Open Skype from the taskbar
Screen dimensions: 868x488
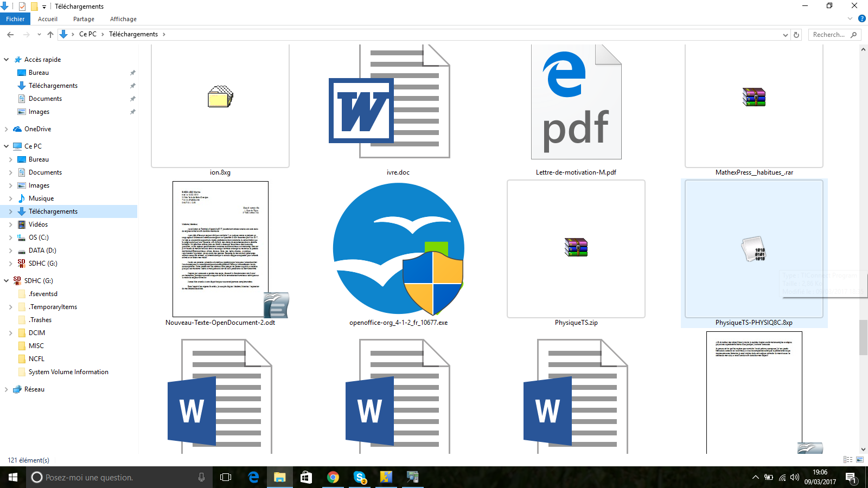coord(360,477)
